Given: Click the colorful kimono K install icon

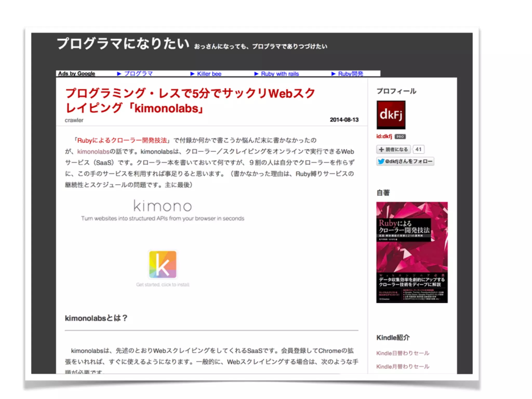Looking at the screenshot, I should coord(163,264).
